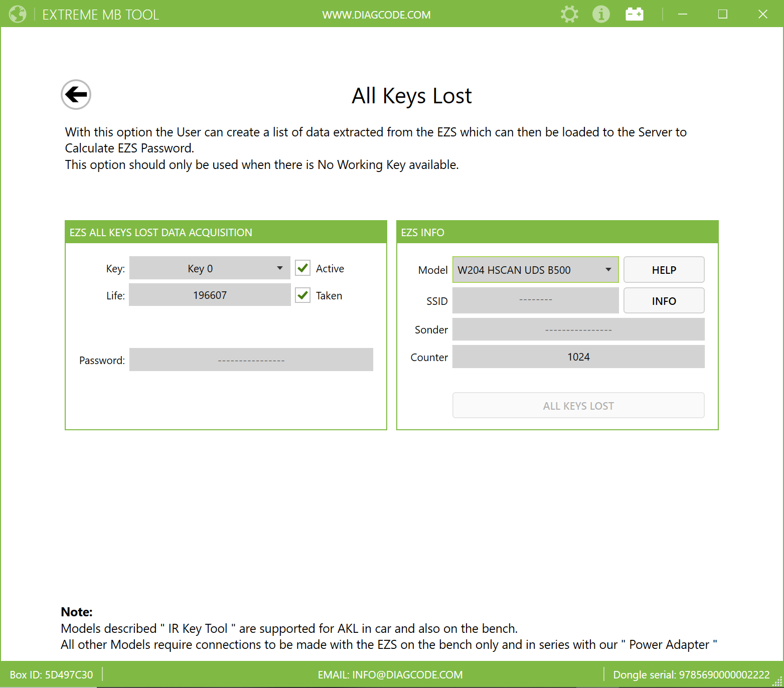
Task: Click the Counter field showing 1024
Action: click(x=578, y=357)
